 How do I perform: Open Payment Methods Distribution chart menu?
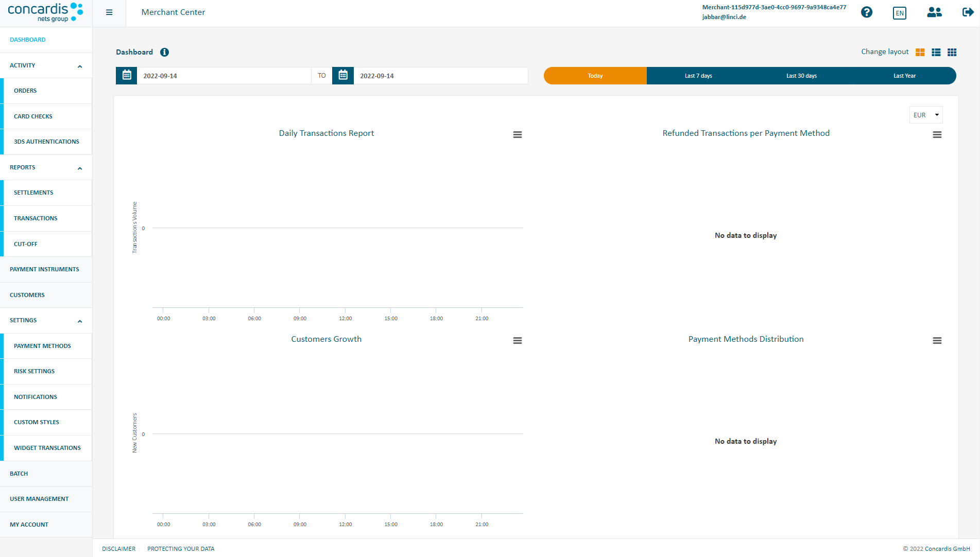pos(937,341)
